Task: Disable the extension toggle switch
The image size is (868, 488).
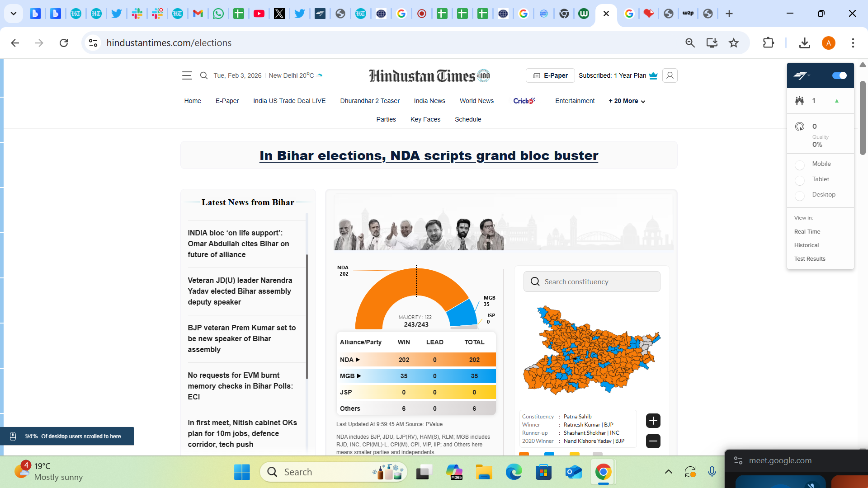Action: coord(839,75)
